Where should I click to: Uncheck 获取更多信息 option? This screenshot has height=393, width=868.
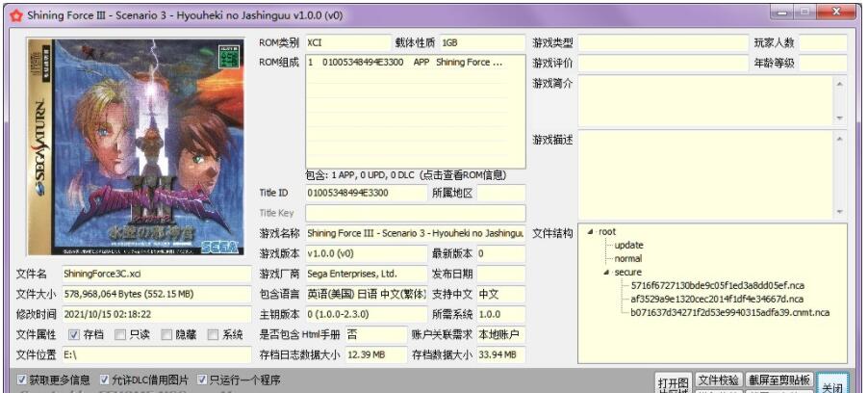pos(22,380)
